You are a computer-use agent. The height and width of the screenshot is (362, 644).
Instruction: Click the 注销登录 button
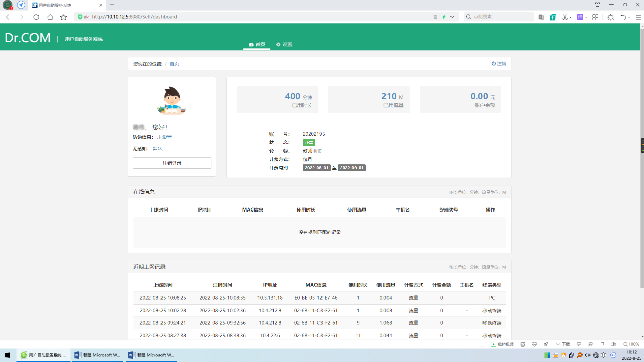tap(172, 163)
